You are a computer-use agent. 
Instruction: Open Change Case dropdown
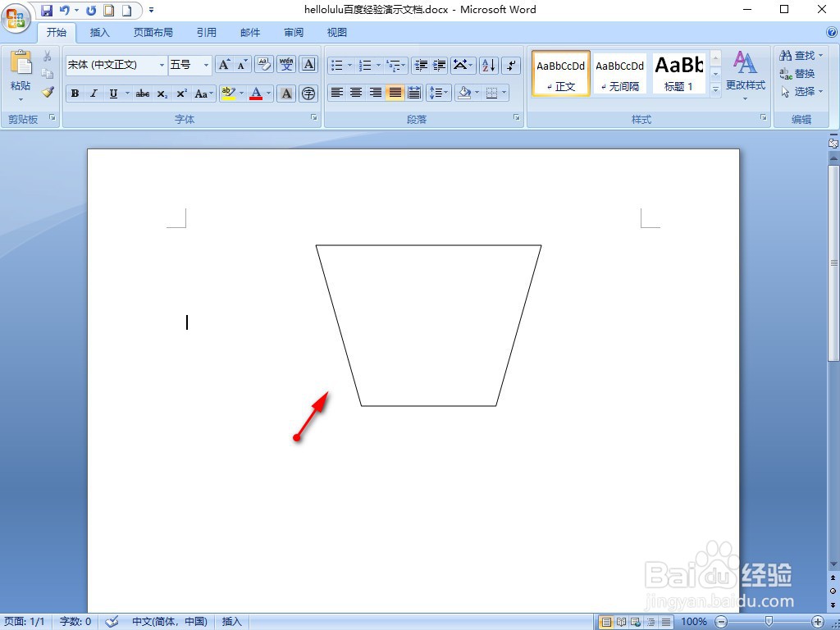[x=204, y=94]
